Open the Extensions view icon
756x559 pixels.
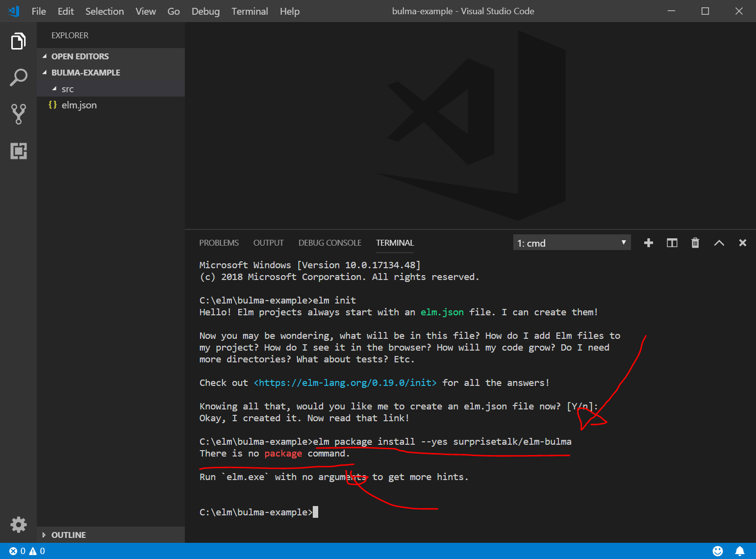click(18, 151)
